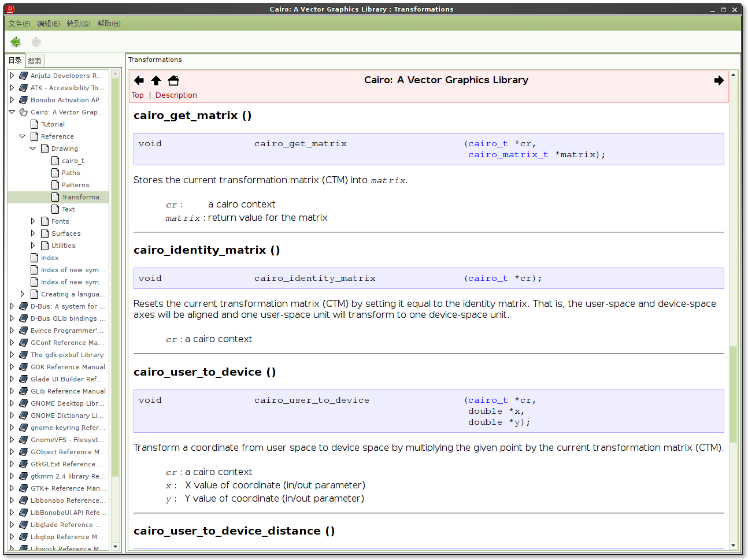Click the content pane vertical scrollbar thumb
The height and width of the screenshot is (560, 748).
click(733, 394)
